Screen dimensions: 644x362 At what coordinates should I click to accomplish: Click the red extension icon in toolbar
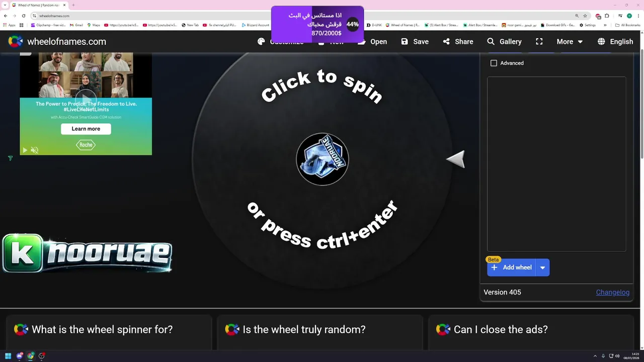coord(598,16)
